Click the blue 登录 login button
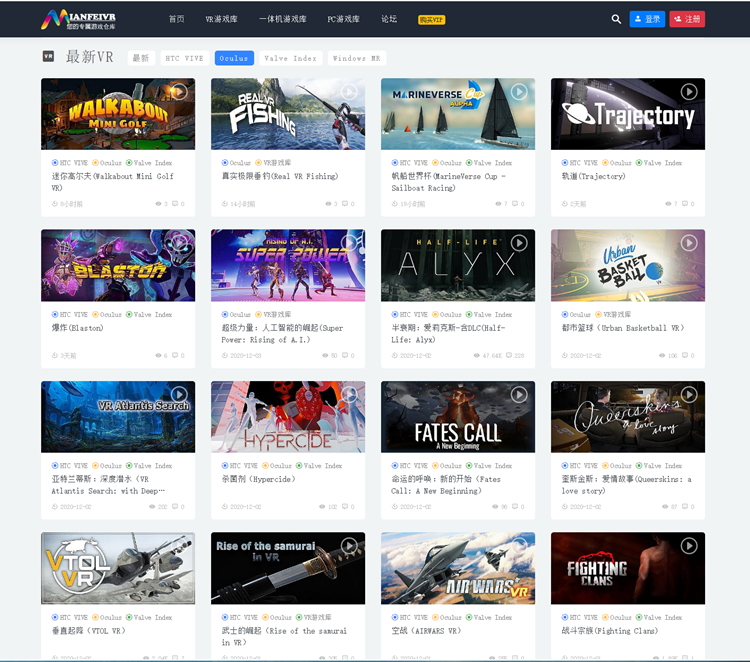Viewport: 750px width, 662px height. [647, 19]
